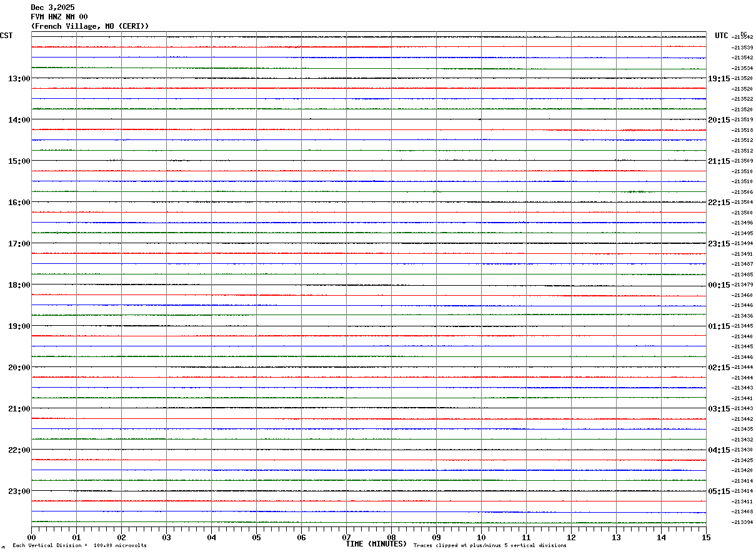Click minute label "14" on the bottom axis
This screenshot has height=554, width=756.
[x=661, y=537]
